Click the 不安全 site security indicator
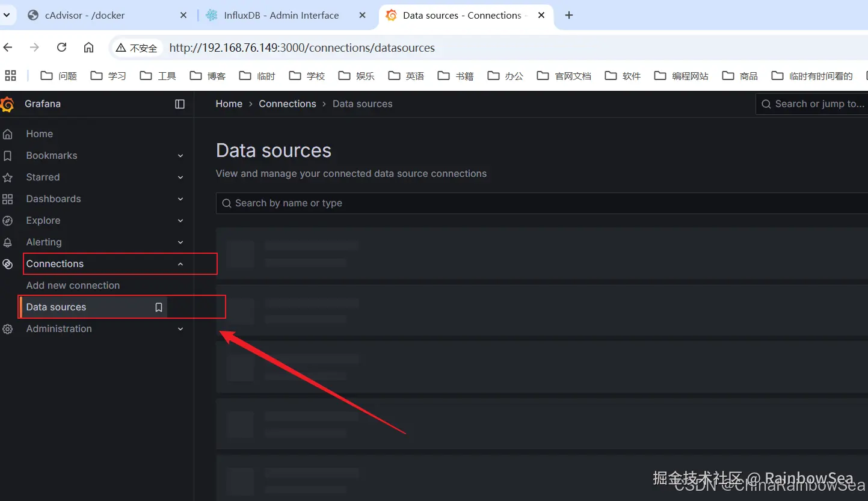Image resolution: width=868 pixels, height=501 pixels. (x=137, y=48)
